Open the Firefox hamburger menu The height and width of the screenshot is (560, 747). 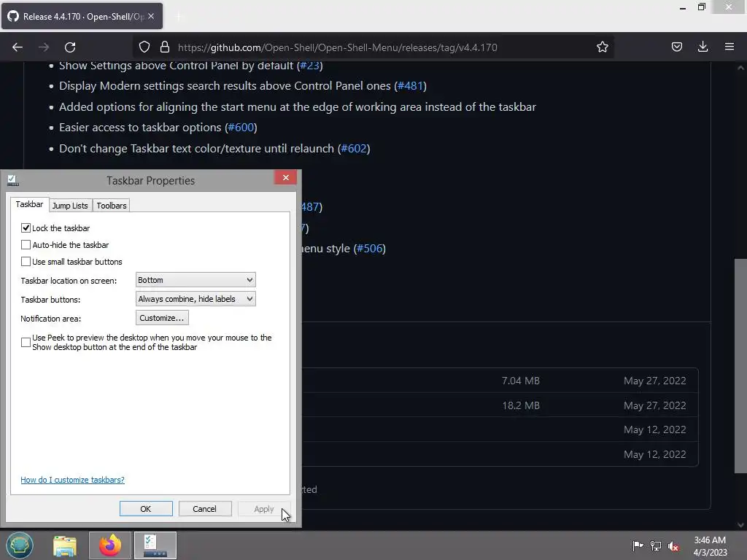pos(729,47)
